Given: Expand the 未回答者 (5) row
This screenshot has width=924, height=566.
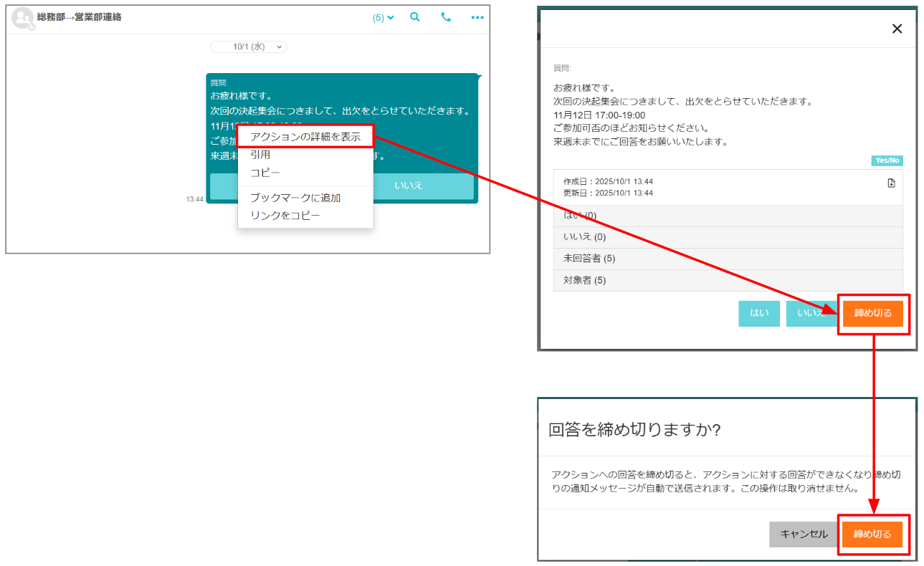Looking at the screenshot, I should [x=728, y=259].
